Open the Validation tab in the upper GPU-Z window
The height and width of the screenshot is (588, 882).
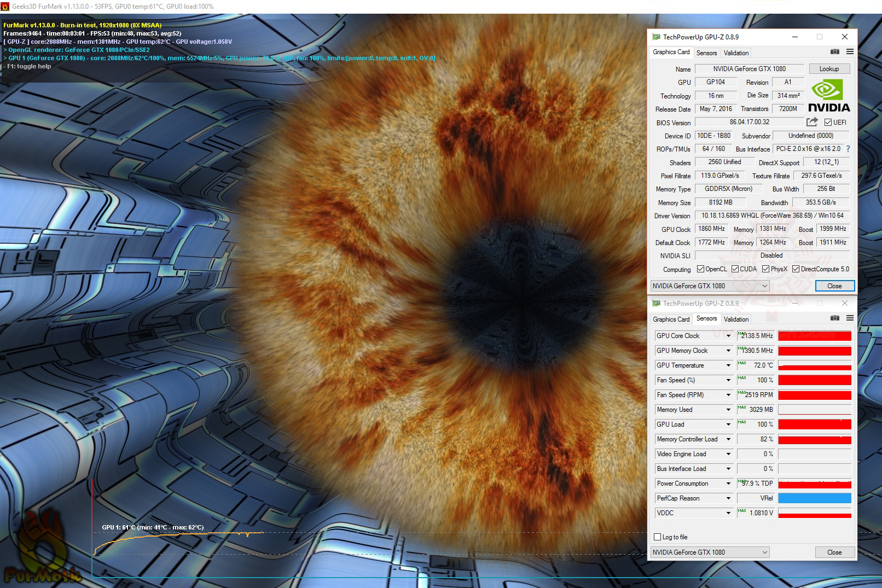point(736,53)
